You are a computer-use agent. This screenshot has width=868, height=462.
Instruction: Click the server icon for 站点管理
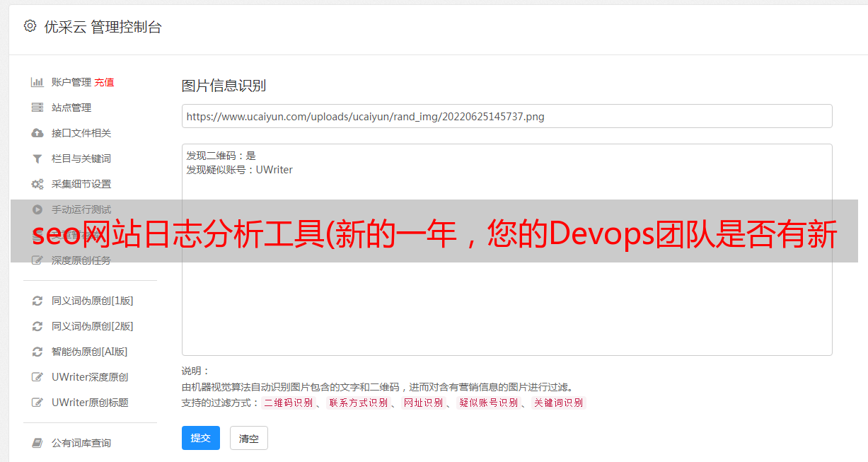click(37, 108)
